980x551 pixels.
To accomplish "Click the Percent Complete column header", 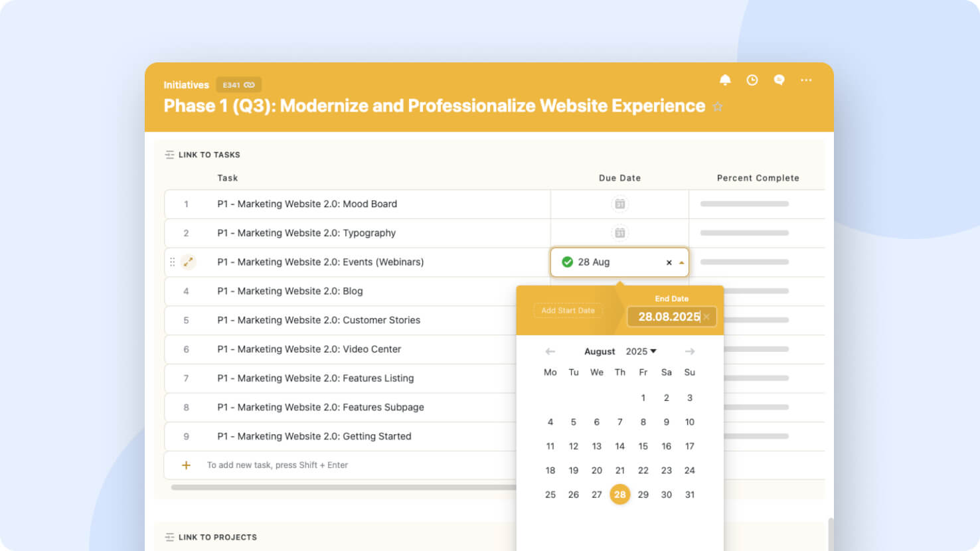I will tap(758, 178).
